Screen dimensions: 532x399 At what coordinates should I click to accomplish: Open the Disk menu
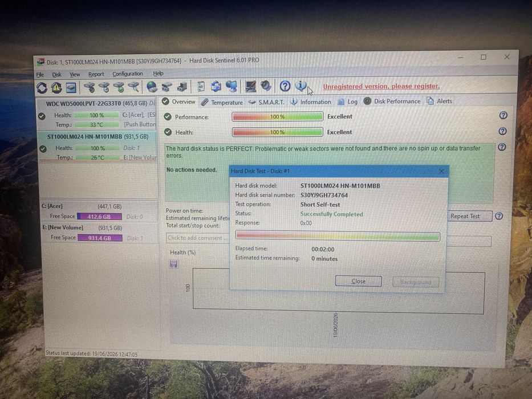click(x=56, y=75)
